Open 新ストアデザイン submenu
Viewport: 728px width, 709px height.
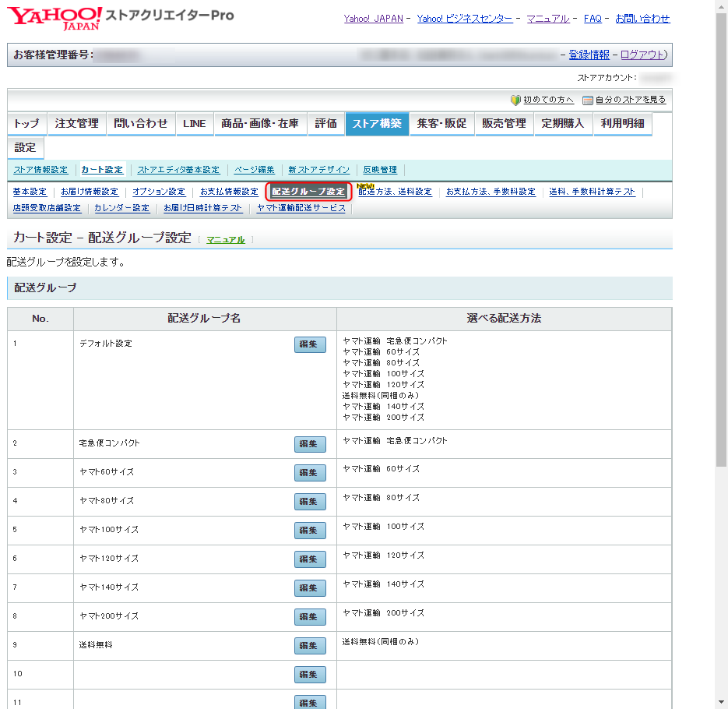point(318,170)
